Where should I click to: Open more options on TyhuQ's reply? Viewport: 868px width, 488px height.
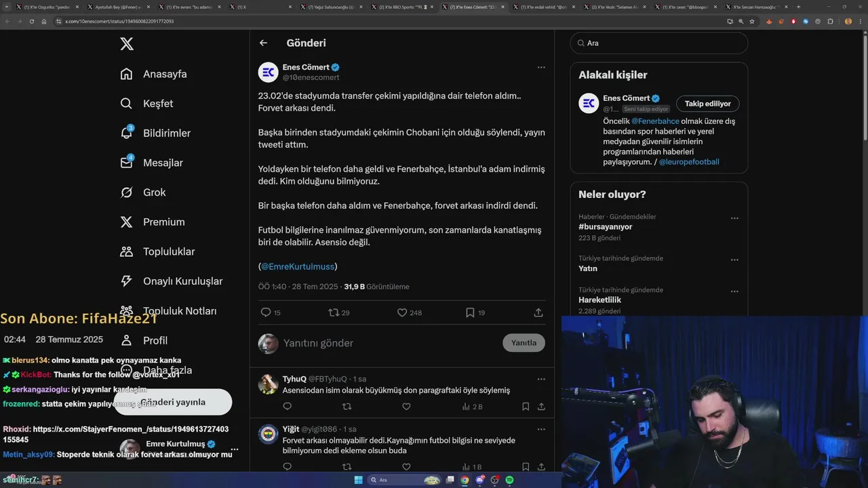541,379
